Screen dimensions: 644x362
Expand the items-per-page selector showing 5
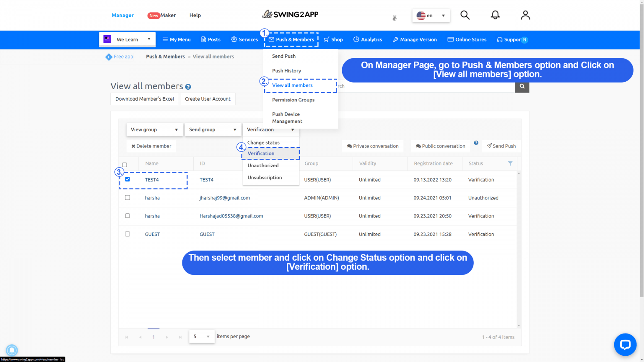pos(202,336)
